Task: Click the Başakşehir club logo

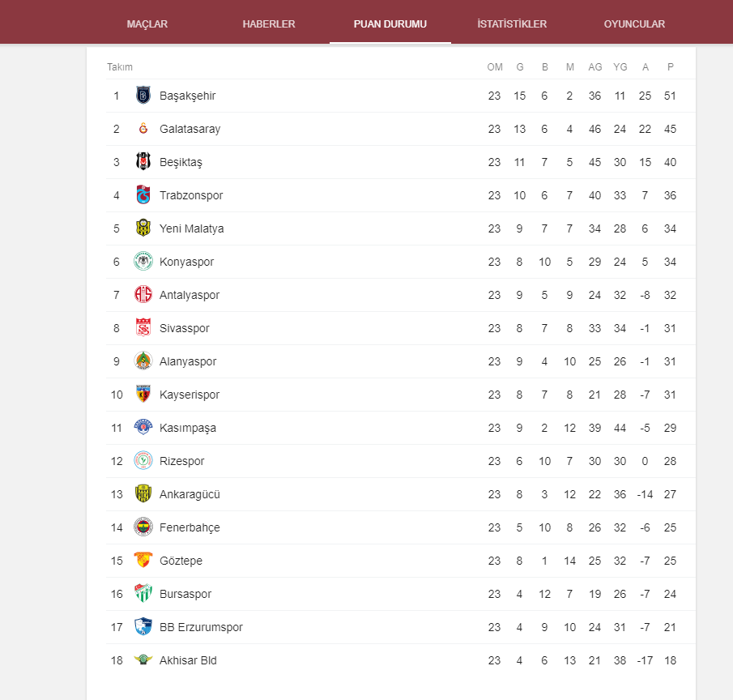Action: coord(143,96)
